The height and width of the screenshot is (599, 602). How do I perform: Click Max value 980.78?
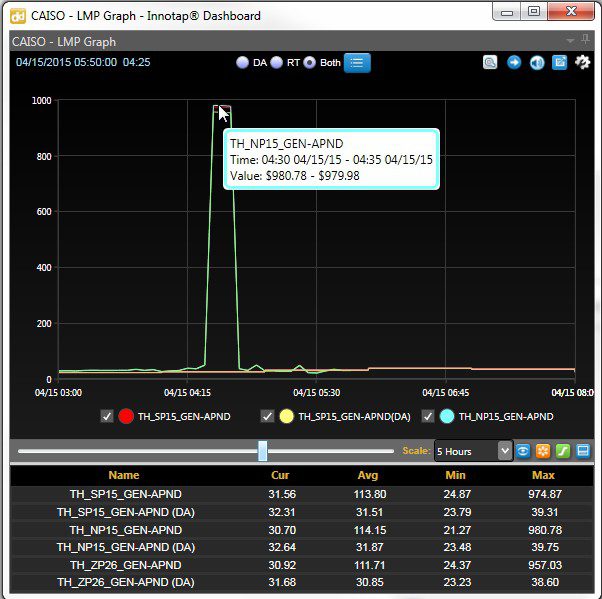(545, 530)
